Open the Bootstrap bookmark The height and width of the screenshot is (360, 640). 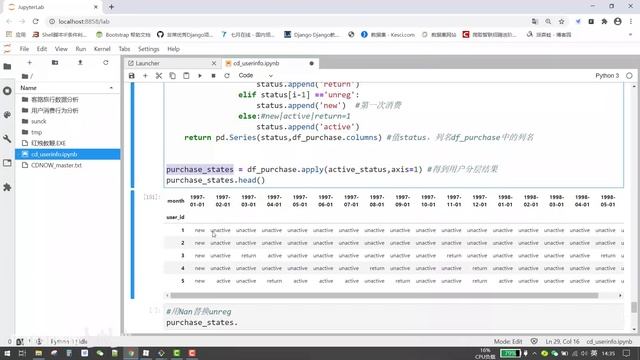coord(123,35)
